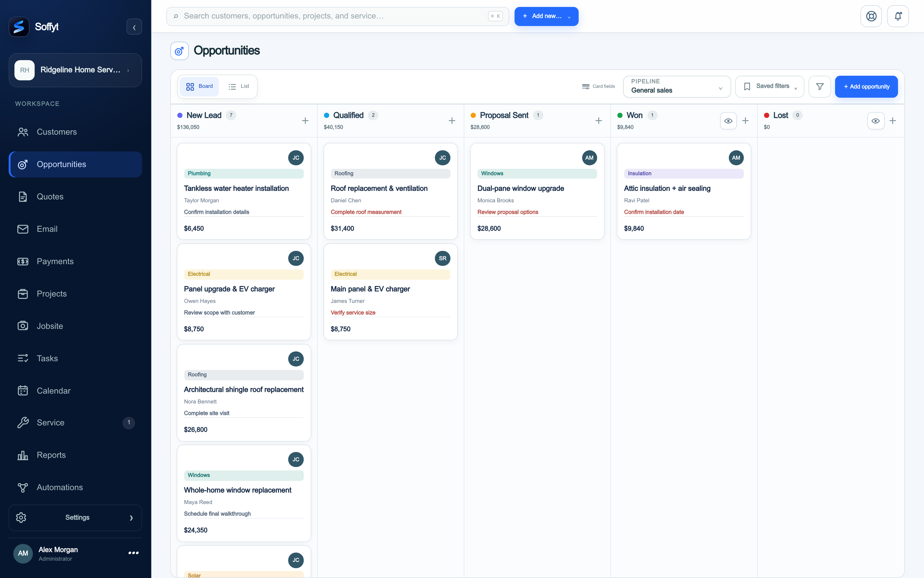
Task: Collapse the sidebar with the chevron button
Action: [134, 27]
